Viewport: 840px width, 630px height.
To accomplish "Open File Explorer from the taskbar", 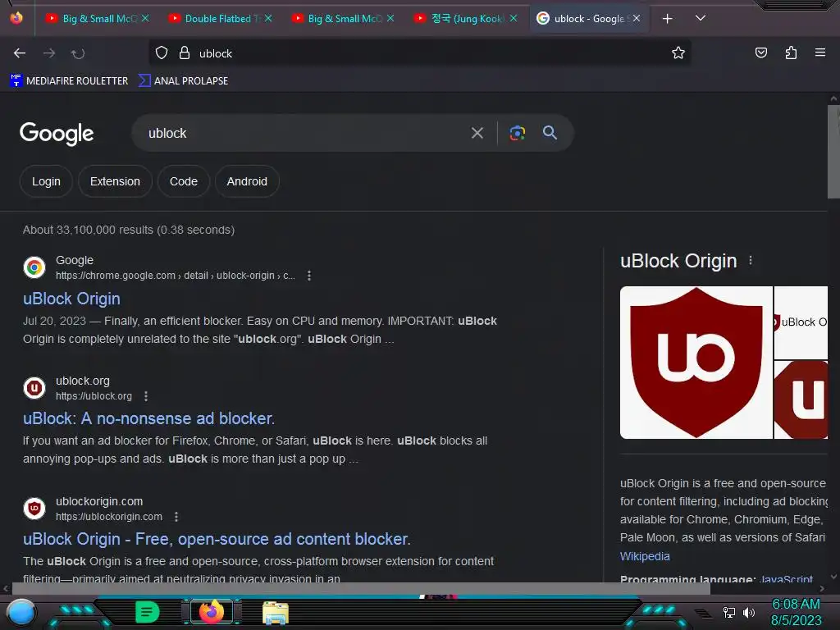I will click(276, 613).
